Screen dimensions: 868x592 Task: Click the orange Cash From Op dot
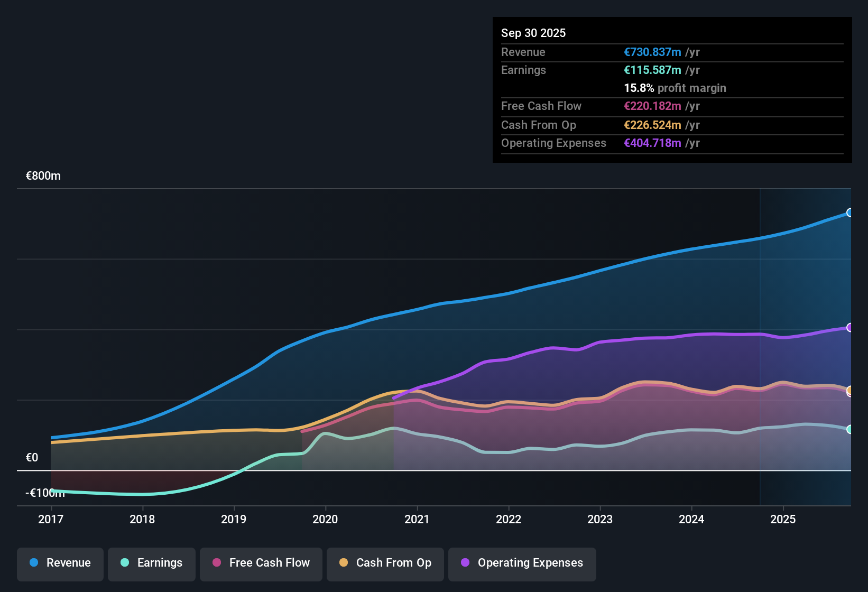pyautogui.click(x=344, y=562)
